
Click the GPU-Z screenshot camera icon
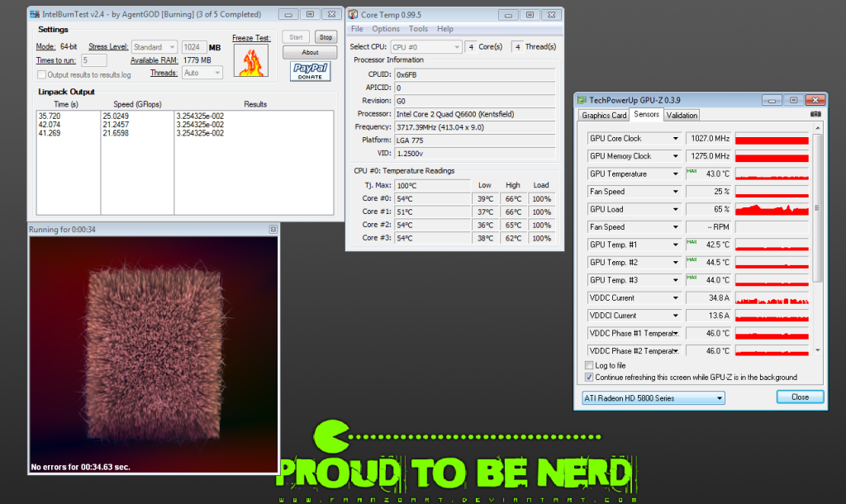(x=815, y=114)
